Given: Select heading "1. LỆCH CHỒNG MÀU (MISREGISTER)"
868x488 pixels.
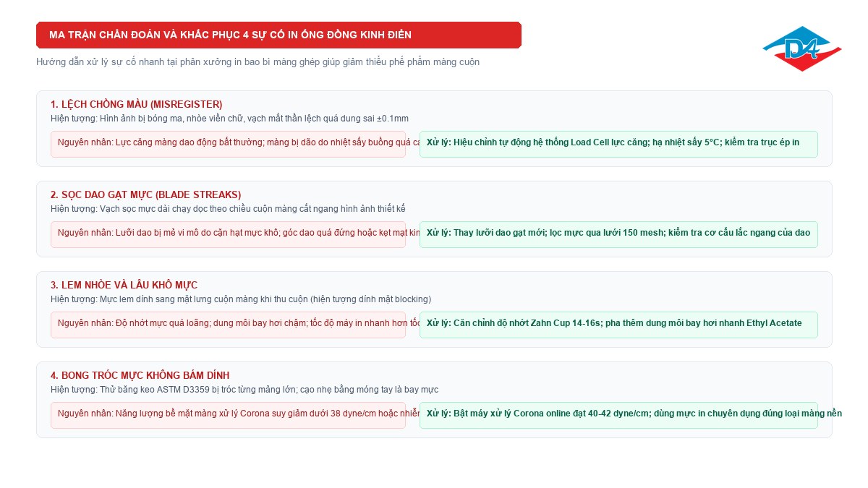Looking at the screenshot, I should coord(137,104).
